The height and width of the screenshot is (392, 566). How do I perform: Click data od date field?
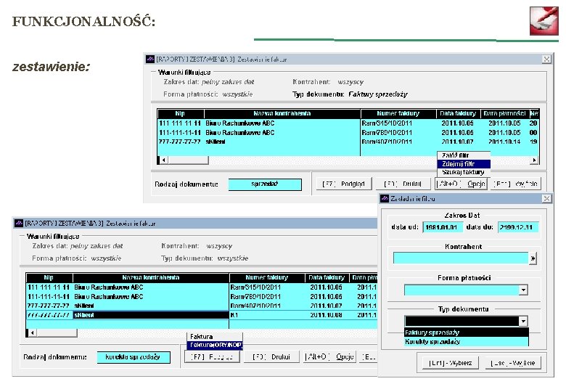[x=441, y=227]
